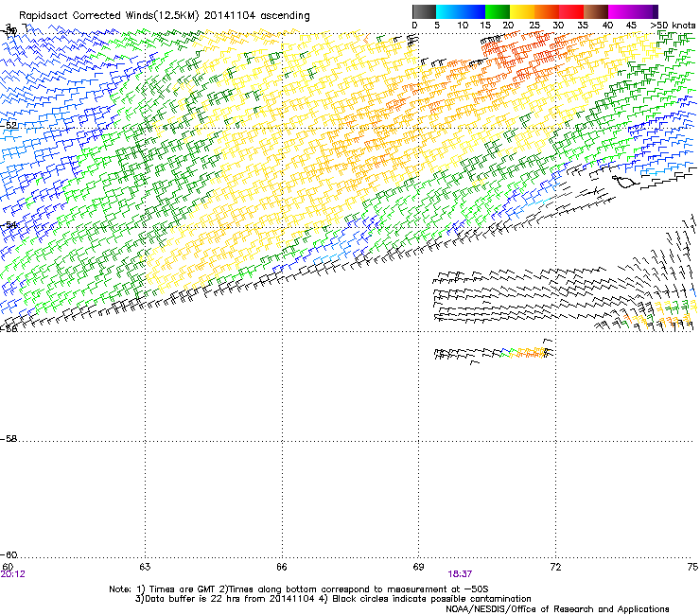This screenshot has width=700, height=615.
Task: Click the '-58' latitude axis label
Action: click(x=9, y=439)
